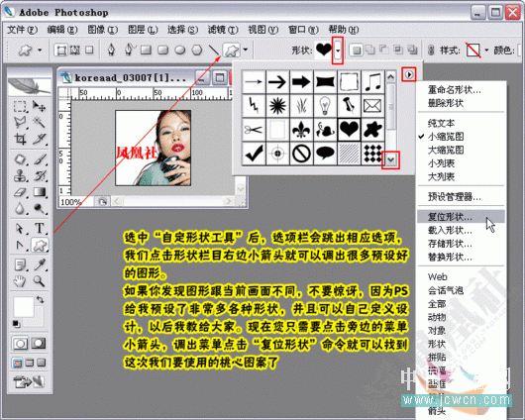Enable Fill Pixels mode in options bar
The height and width of the screenshot is (420, 525).
point(89,51)
